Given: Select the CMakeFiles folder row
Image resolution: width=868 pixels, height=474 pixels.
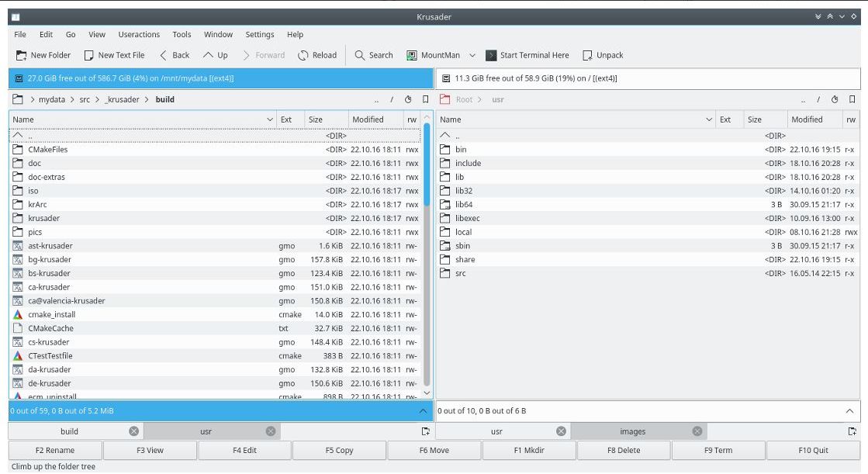Looking at the screenshot, I should pos(216,150).
